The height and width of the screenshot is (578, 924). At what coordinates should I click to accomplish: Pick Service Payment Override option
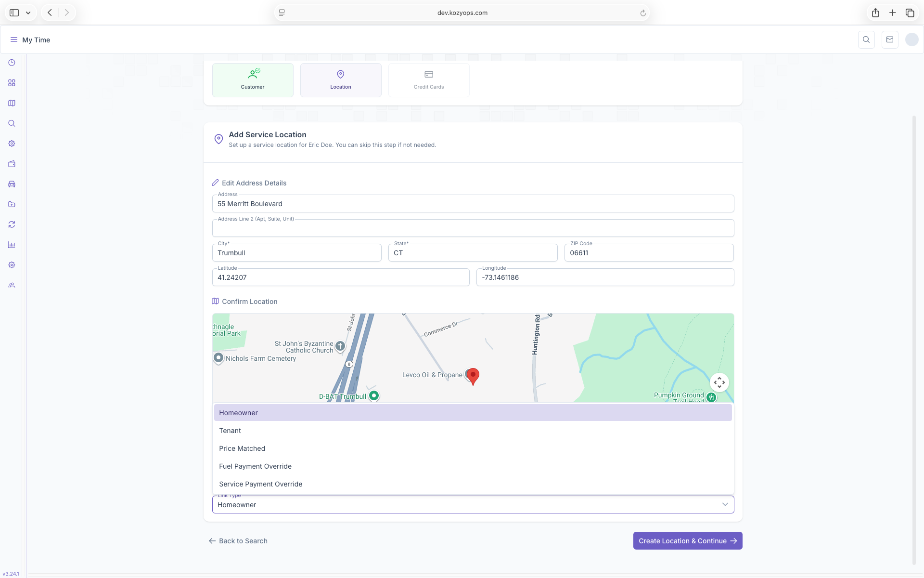260,484
